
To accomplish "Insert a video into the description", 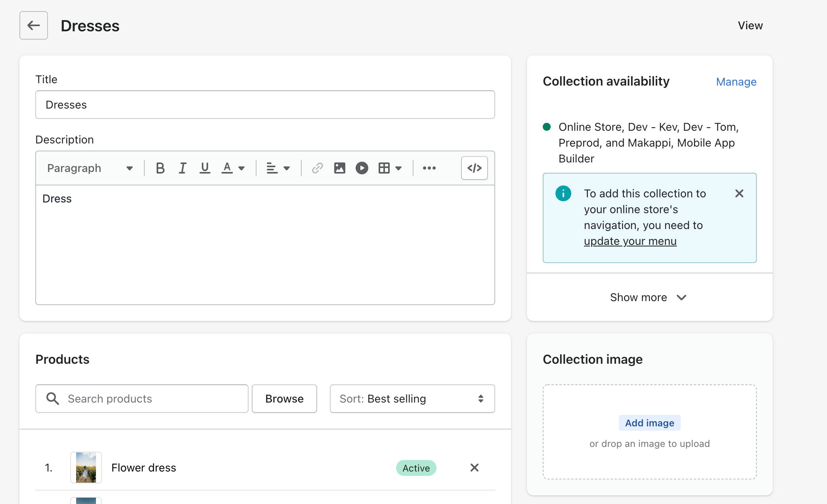I will (x=362, y=168).
